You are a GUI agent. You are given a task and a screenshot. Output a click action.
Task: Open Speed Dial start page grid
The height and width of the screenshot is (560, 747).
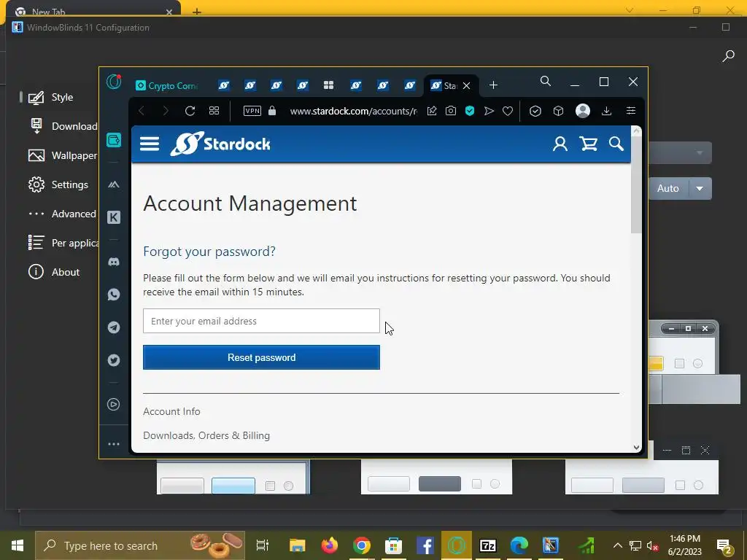pos(214,111)
